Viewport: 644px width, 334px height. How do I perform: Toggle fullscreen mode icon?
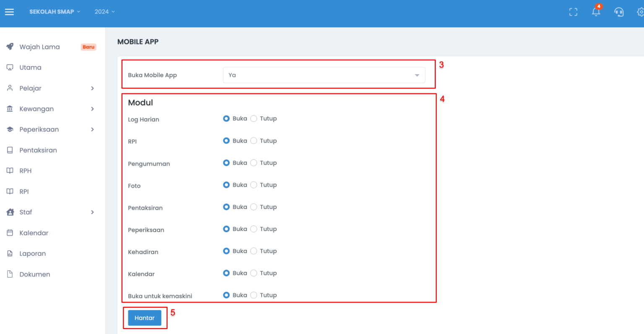573,12
